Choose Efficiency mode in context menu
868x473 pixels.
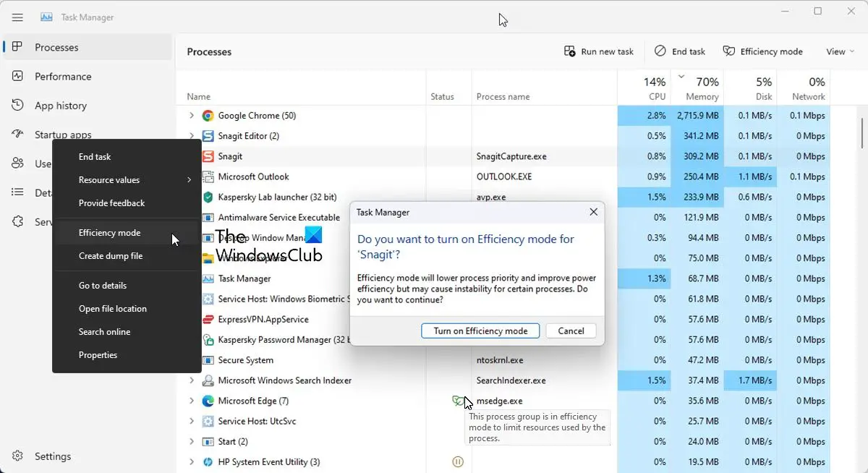(x=127, y=233)
